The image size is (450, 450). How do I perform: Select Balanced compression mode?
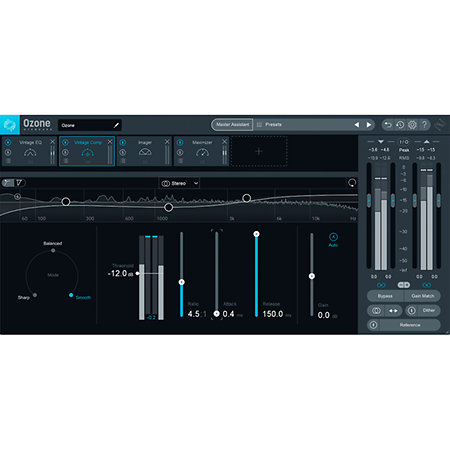coord(53,250)
